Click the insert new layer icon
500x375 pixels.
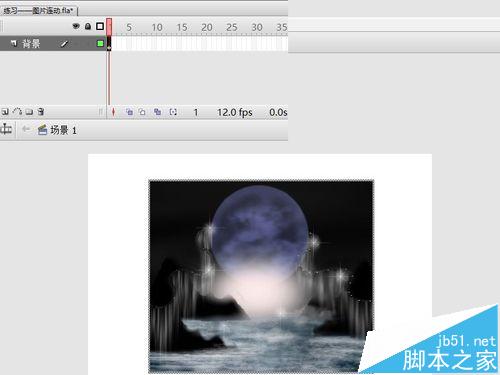pos(5,112)
